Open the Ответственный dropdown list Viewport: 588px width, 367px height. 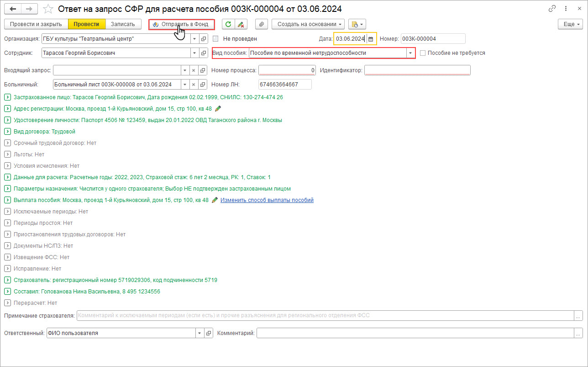[x=199, y=333]
